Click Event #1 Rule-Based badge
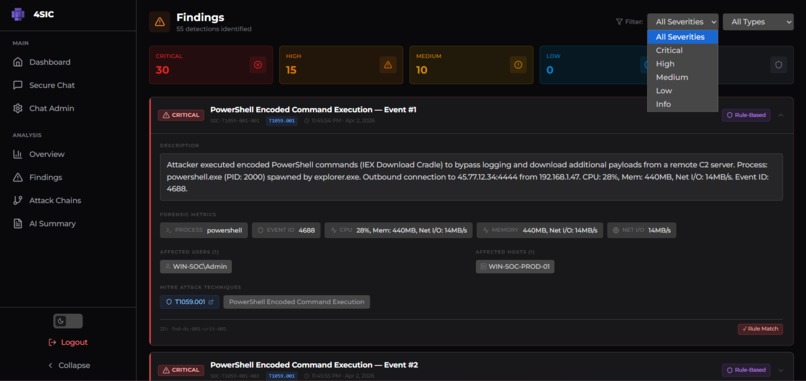Image resolution: width=806 pixels, height=381 pixels. (x=746, y=115)
